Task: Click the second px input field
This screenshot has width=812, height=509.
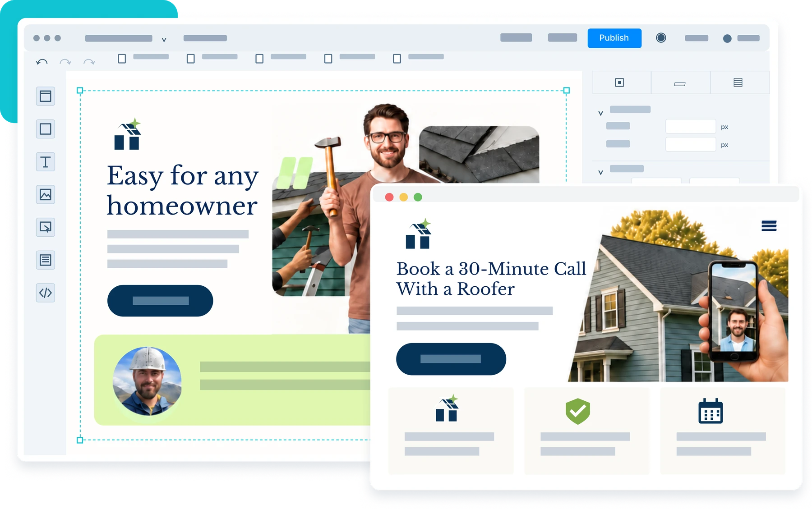Action: coord(691,145)
